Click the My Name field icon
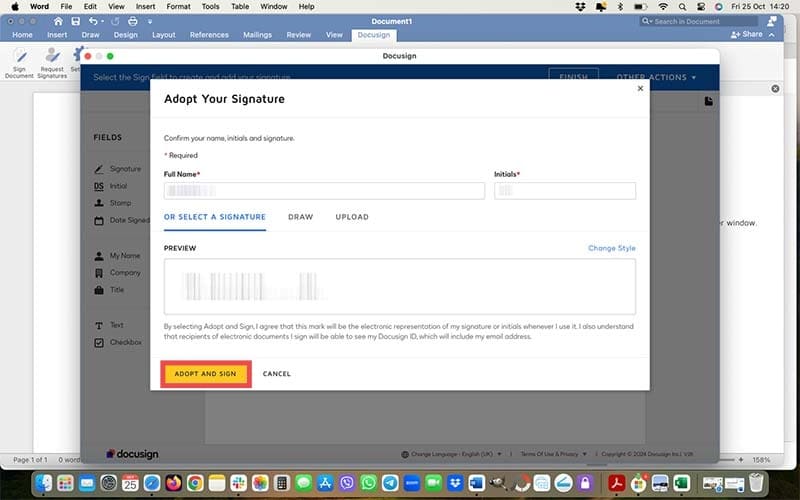The image size is (800, 500). (x=99, y=256)
